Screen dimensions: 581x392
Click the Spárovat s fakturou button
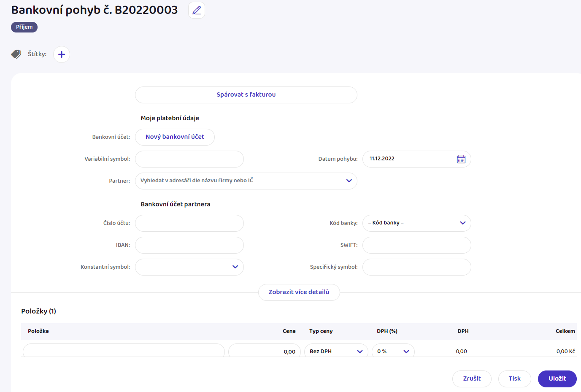click(246, 95)
